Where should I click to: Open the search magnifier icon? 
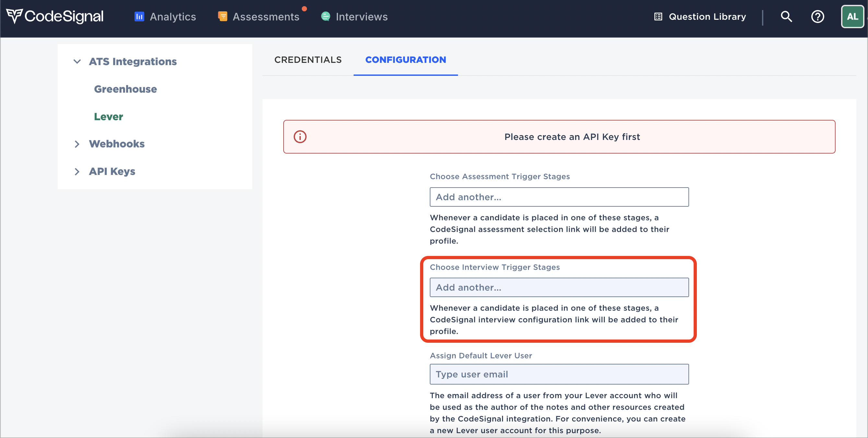pos(786,17)
